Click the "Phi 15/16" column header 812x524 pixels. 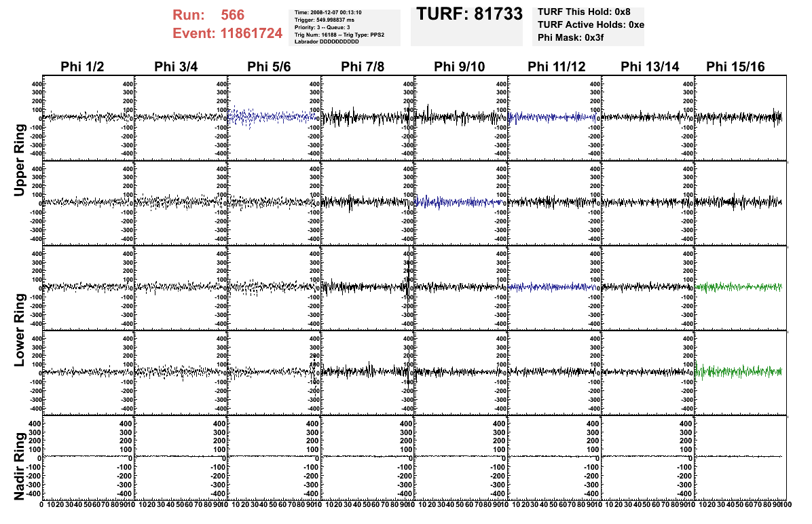click(735, 67)
